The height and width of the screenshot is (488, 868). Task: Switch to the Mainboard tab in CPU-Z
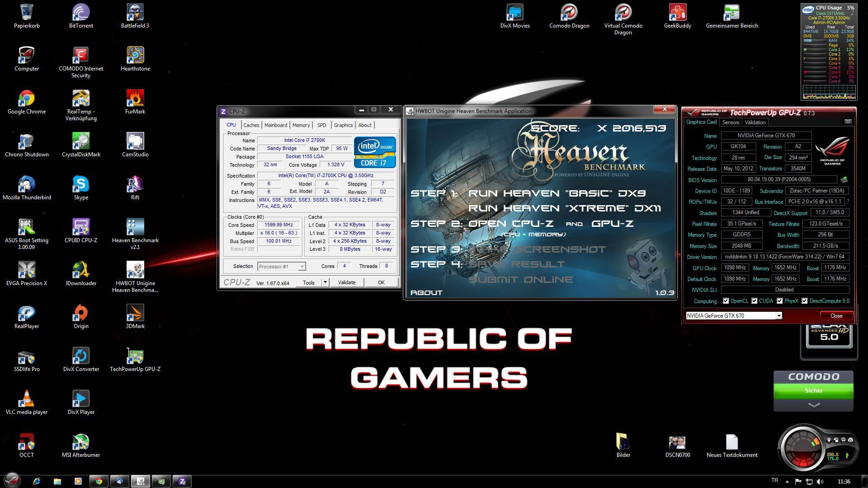[276, 125]
